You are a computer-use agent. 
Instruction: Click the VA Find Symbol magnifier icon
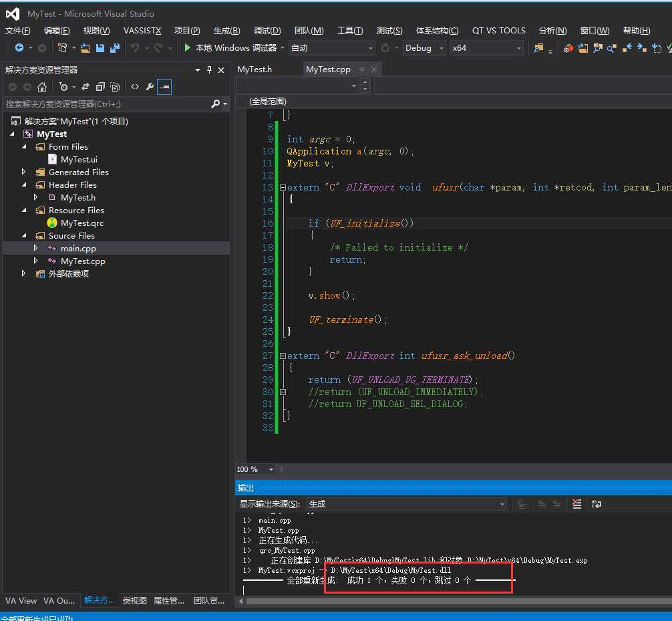tap(612, 48)
